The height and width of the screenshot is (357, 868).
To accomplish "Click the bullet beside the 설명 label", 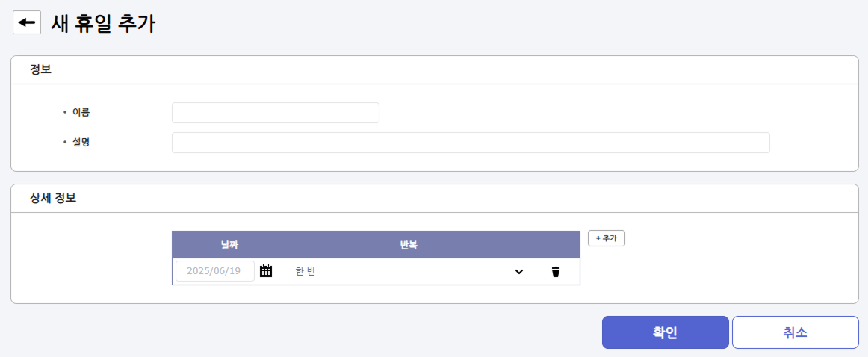I will point(65,142).
